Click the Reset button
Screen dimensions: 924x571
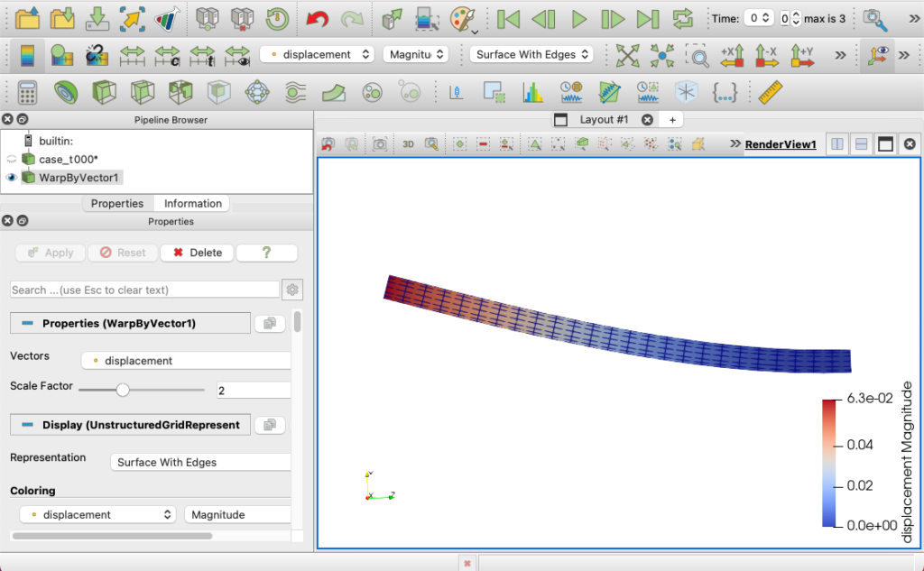[x=123, y=253]
